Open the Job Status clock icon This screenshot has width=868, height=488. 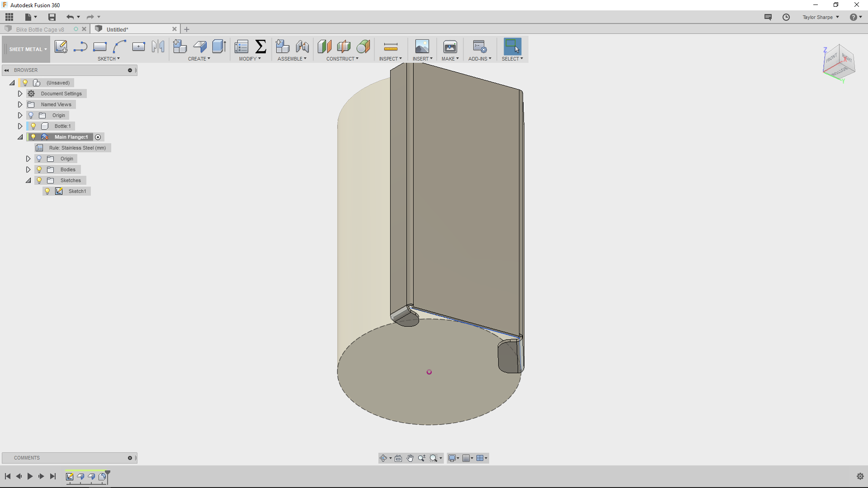click(x=786, y=17)
